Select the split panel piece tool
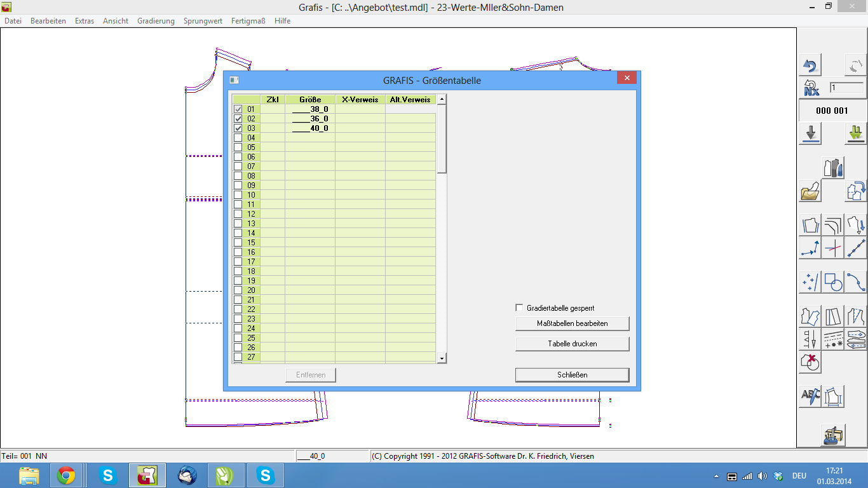Viewport: 868px width, 488px height. (x=833, y=316)
